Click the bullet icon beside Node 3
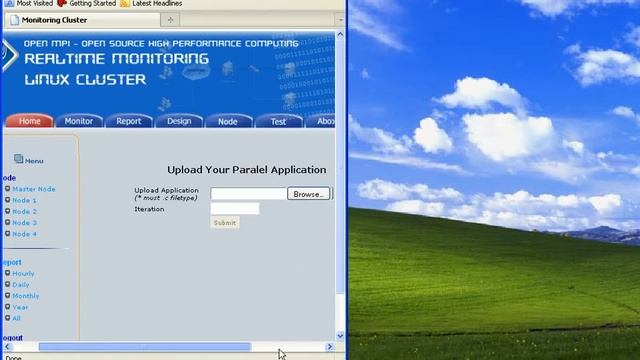The height and width of the screenshot is (360, 640). (7, 222)
